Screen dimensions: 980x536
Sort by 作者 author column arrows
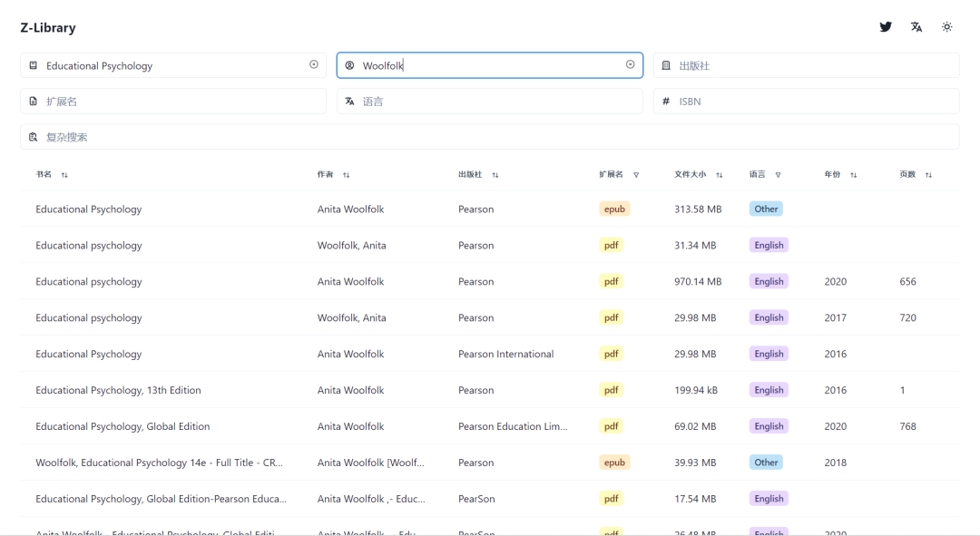pos(347,175)
